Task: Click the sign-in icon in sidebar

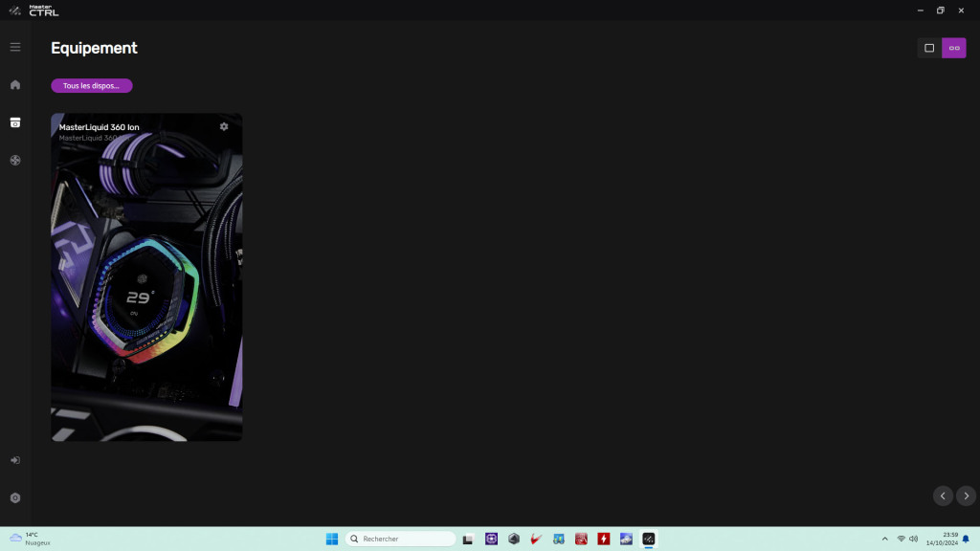Action: pyautogui.click(x=15, y=460)
